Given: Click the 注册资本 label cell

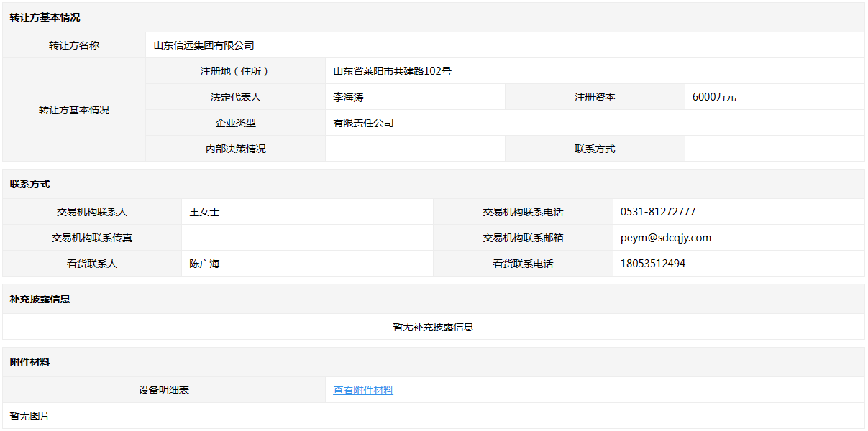Looking at the screenshot, I should click(x=594, y=97).
